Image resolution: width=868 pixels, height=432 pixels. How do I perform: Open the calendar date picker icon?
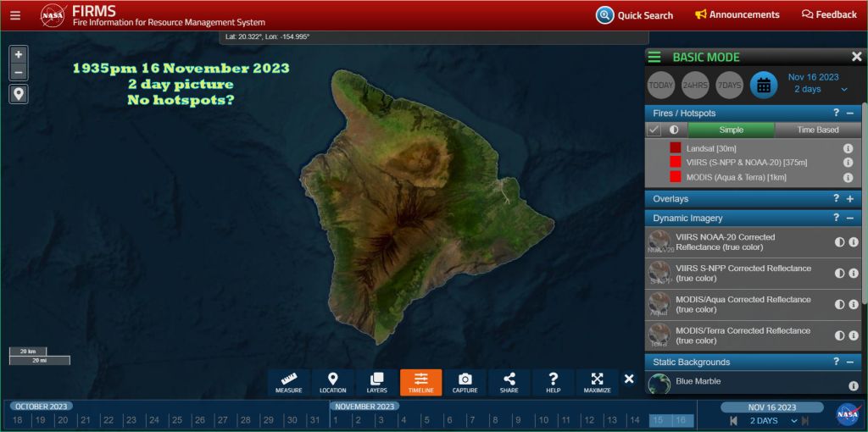pos(763,85)
